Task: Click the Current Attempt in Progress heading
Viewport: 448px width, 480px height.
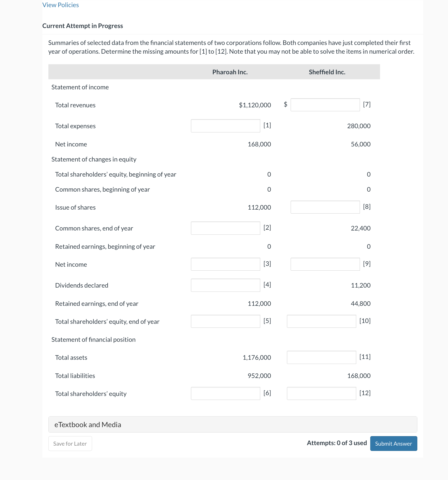Action: pos(83,26)
